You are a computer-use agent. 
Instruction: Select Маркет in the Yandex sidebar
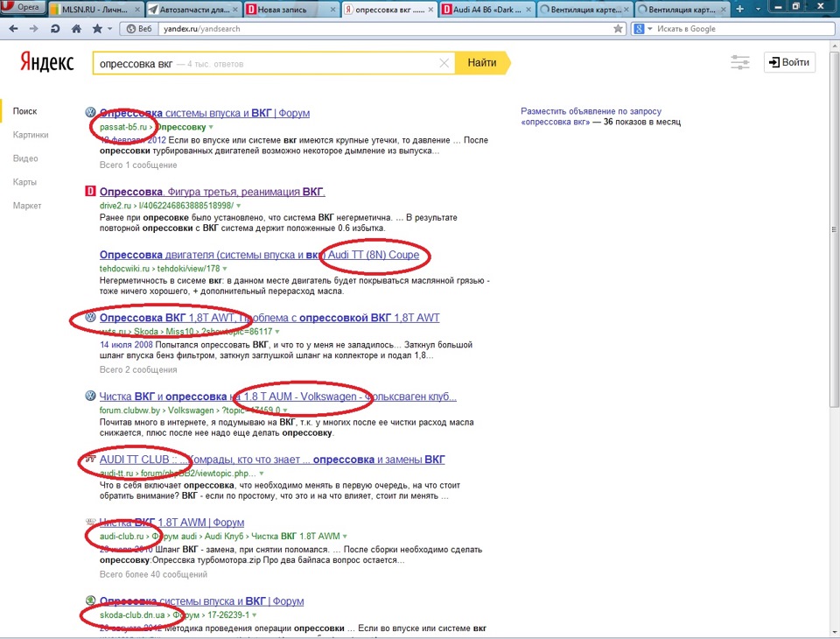click(x=27, y=206)
